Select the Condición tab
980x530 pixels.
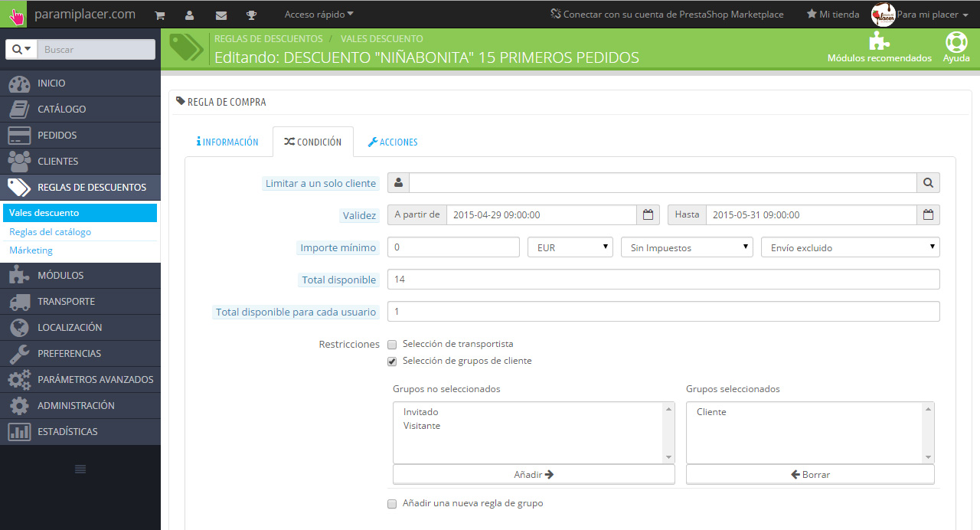click(x=312, y=142)
